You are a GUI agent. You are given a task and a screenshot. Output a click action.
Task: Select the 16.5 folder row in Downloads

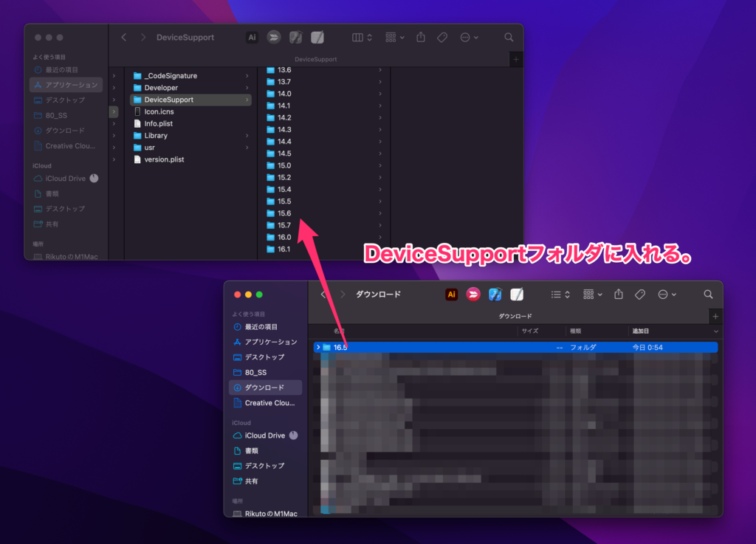tap(515, 347)
